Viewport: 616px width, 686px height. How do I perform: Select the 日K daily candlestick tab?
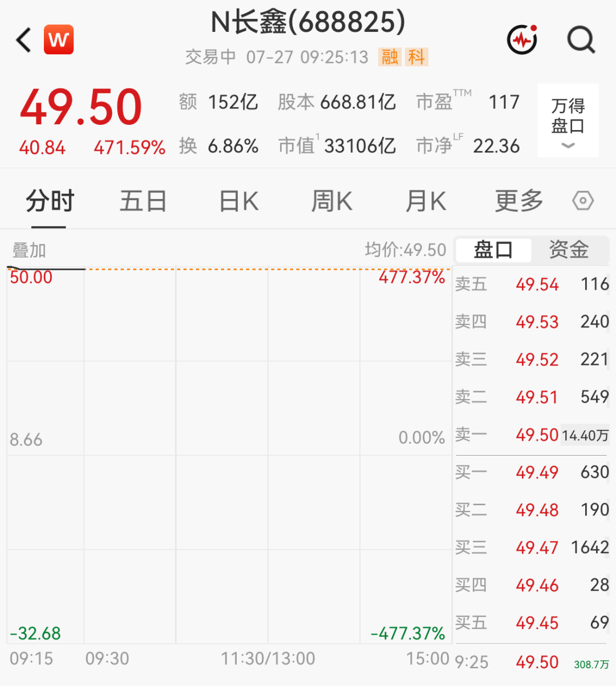tap(239, 201)
